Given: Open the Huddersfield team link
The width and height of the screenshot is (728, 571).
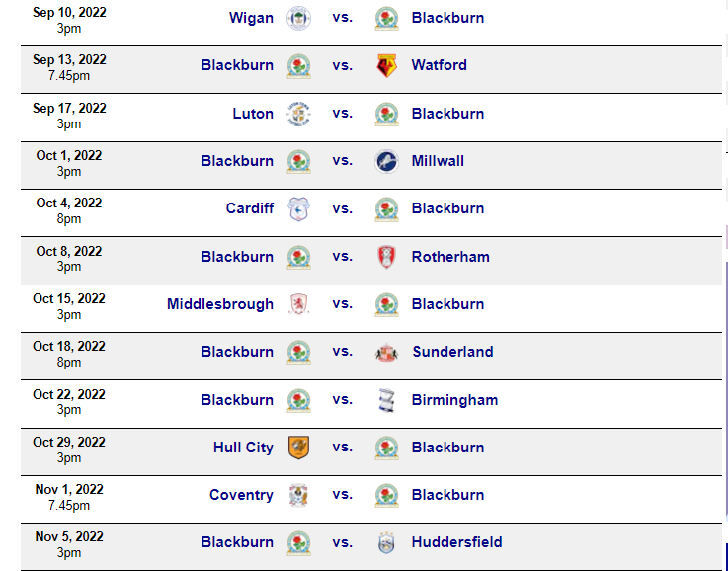Looking at the screenshot, I should click(x=457, y=541).
